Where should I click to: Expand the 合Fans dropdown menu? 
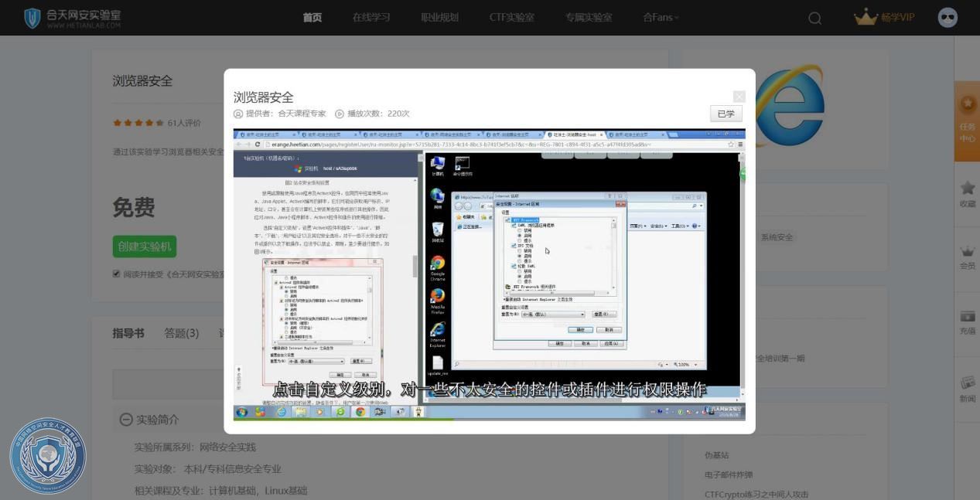[661, 18]
